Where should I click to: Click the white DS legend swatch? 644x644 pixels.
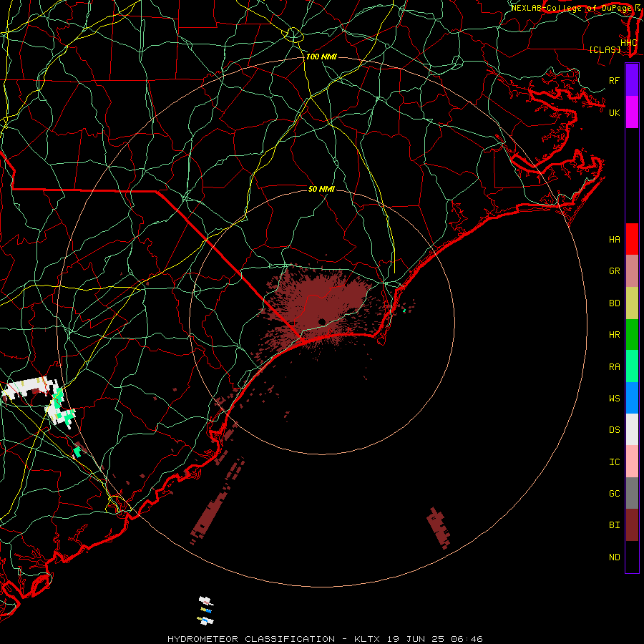632,429
